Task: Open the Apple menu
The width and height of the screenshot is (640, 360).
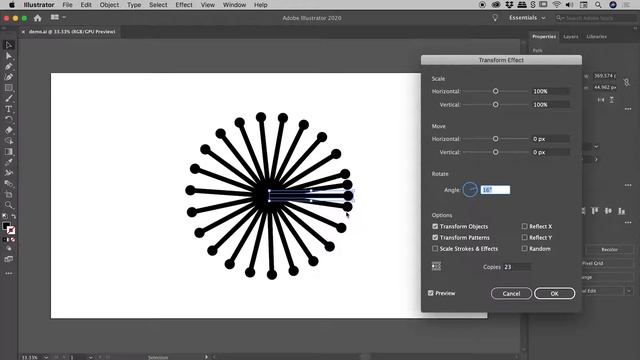Action: (12, 5)
